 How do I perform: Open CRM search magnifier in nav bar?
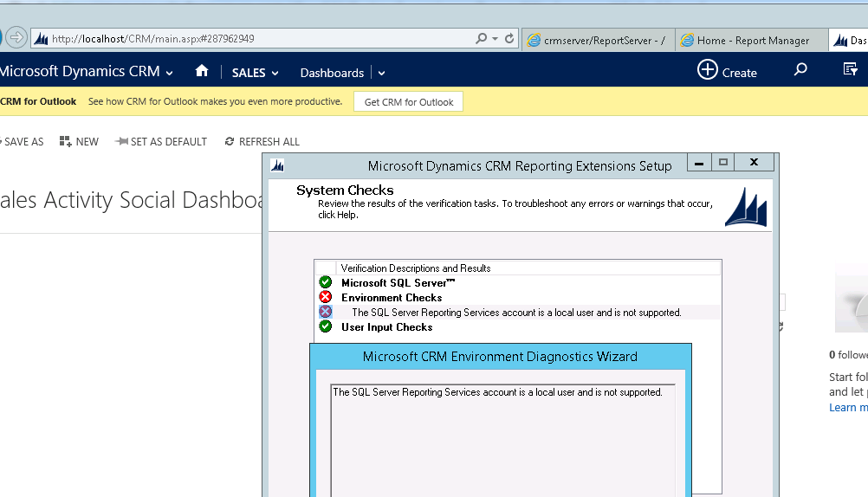pos(800,70)
